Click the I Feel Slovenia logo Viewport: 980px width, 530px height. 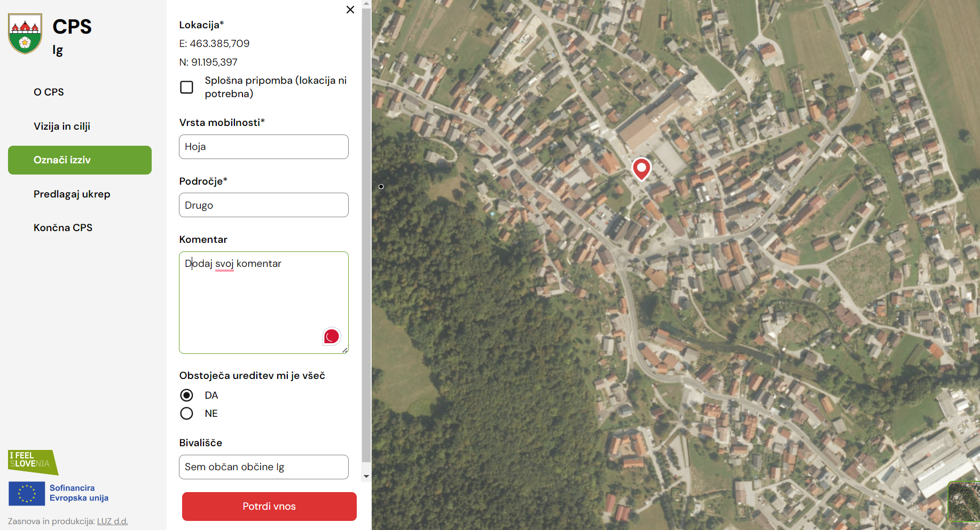coord(32,461)
